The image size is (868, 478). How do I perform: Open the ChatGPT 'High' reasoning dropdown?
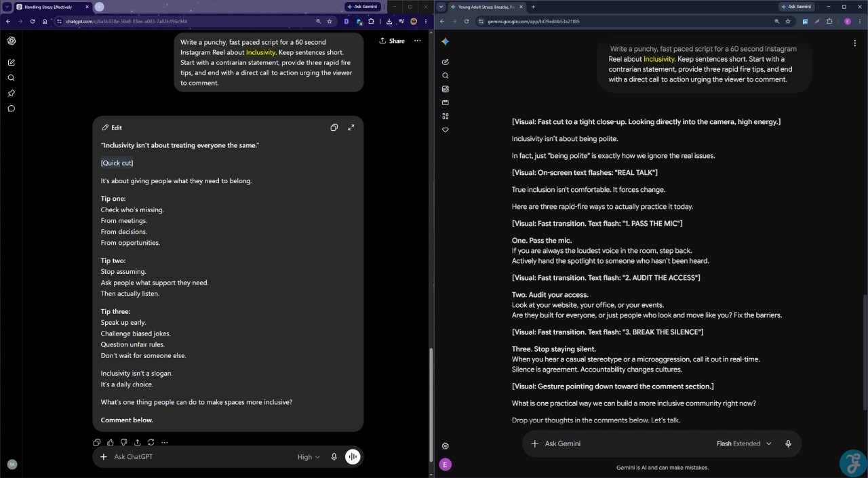tap(309, 457)
